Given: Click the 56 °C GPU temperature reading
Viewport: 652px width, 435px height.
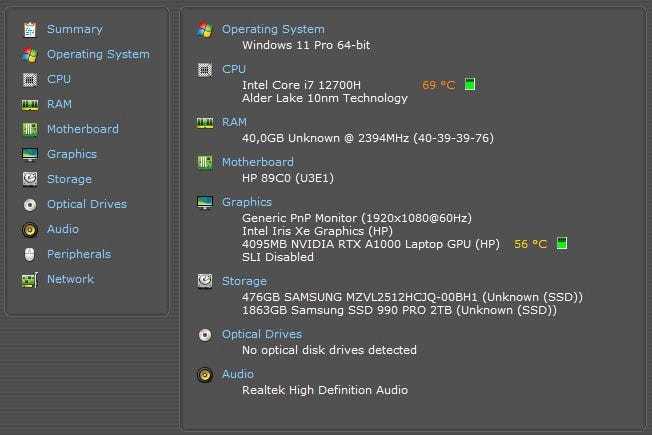Looking at the screenshot, I should [531, 244].
